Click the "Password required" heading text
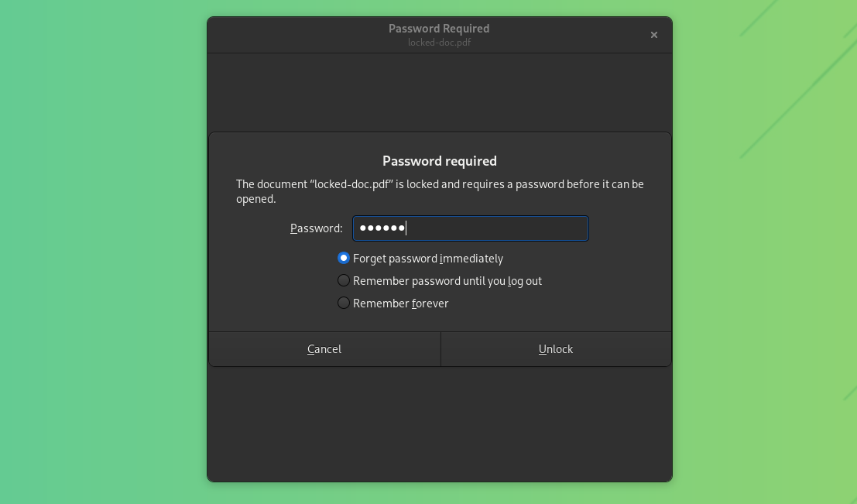Image resolution: width=857 pixels, height=504 pixels. pyautogui.click(x=439, y=161)
